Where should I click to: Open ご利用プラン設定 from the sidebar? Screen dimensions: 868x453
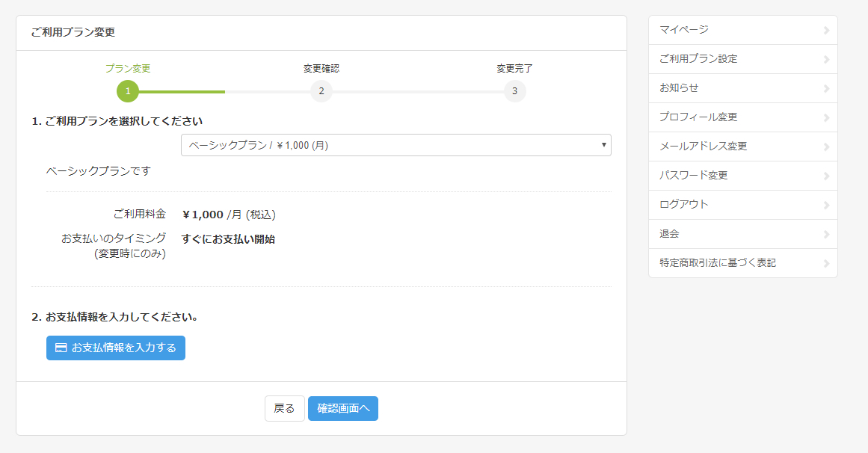698,59
